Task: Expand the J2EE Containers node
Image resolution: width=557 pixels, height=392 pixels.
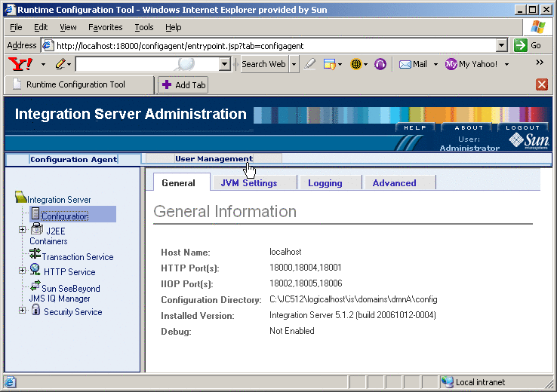Action: [x=22, y=230]
